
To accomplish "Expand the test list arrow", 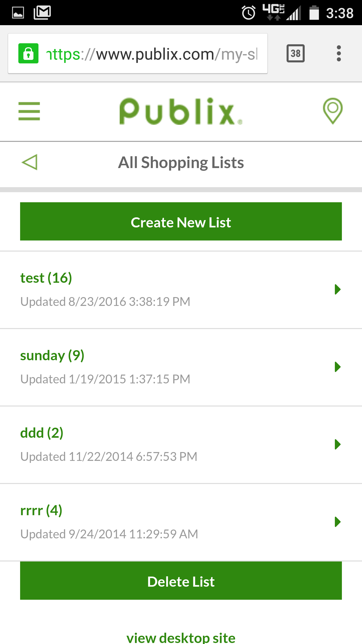I will tap(338, 289).
